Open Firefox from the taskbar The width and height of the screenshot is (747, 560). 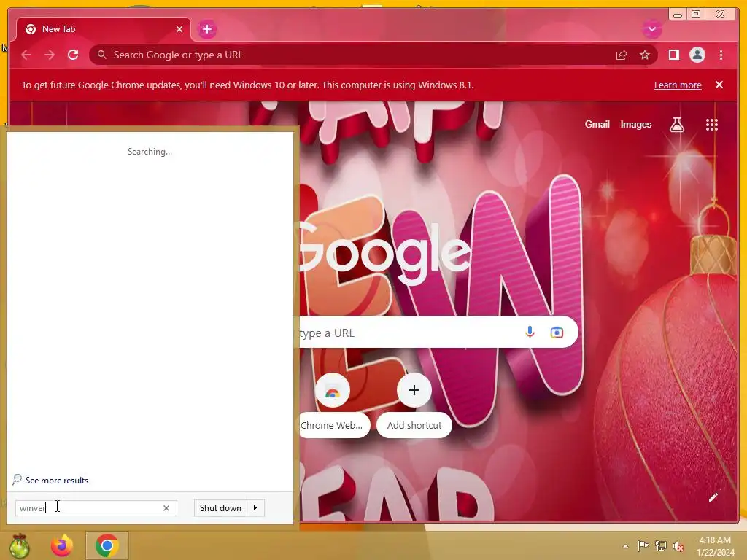63,545
